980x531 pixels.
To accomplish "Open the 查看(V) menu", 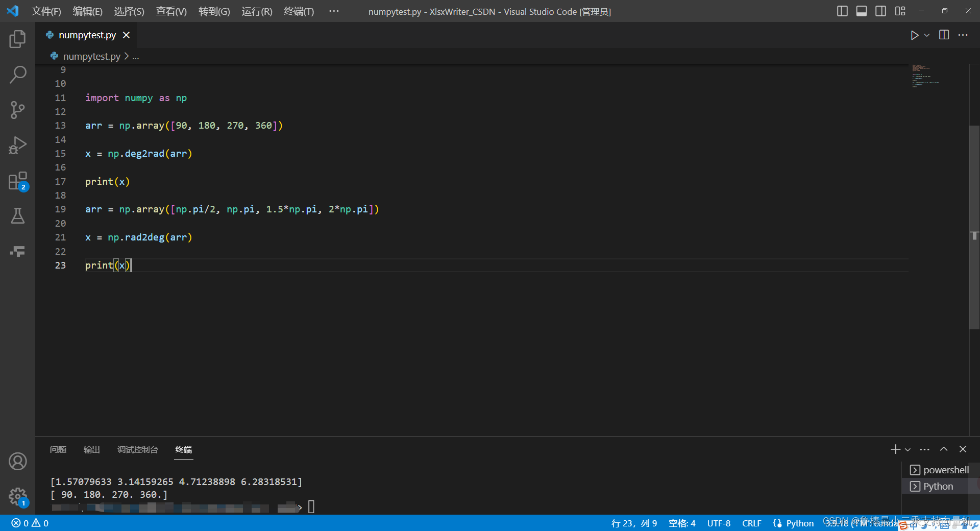I will pyautogui.click(x=171, y=11).
